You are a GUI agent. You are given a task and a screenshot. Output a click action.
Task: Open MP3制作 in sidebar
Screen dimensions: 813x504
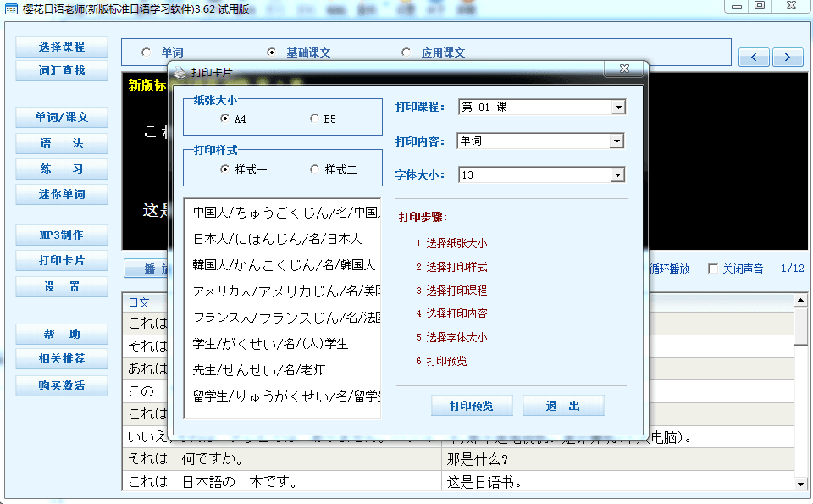[x=62, y=235]
